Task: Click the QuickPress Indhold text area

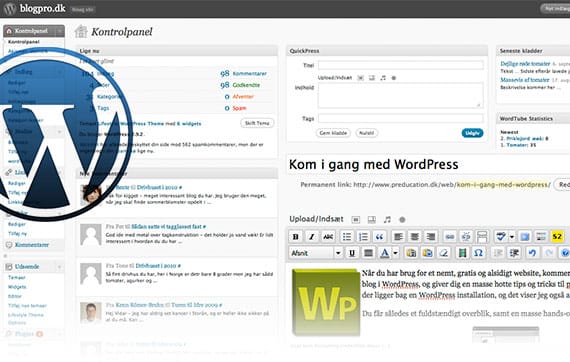Action: coord(401,96)
